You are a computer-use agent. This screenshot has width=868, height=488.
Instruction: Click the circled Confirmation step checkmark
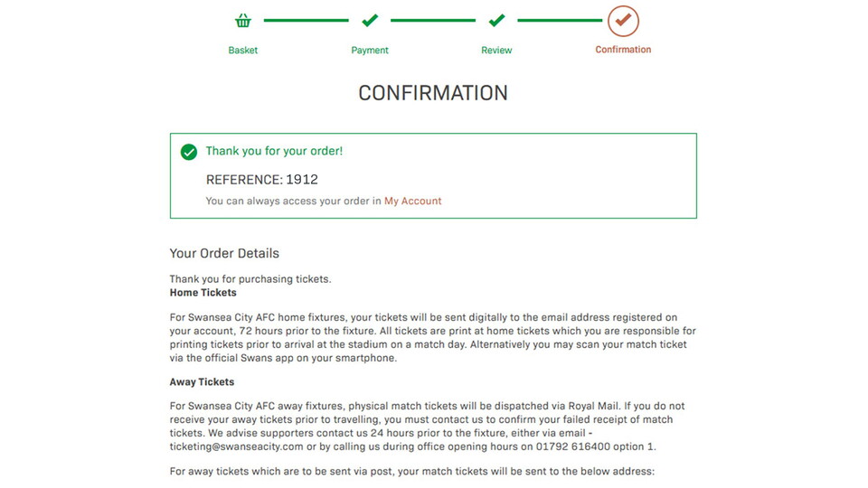[x=623, y=21]
